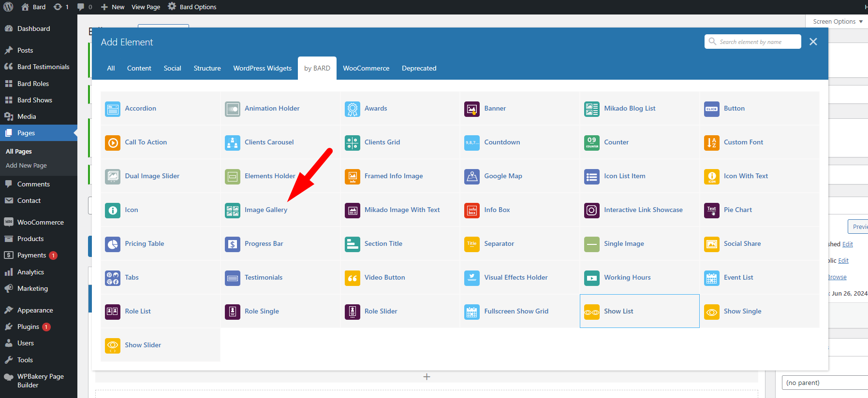Image resolution: width=868 pixels, height=398 pixels.
Task: Go to Media in sidebar
Action: click(x=39, y=116)
